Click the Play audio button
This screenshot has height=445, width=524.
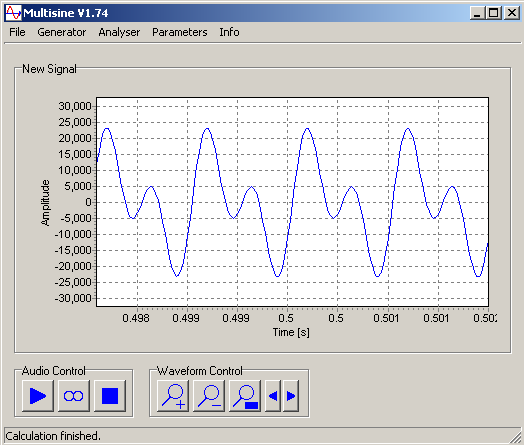tap(38, 396)
